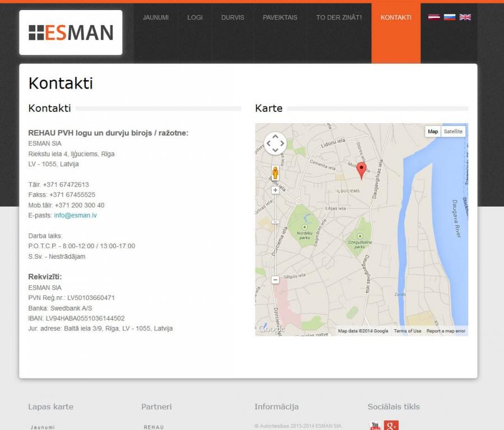Select the Street View pegman
Viewport: 504px width, 430px height.
(x=275, y=172)
